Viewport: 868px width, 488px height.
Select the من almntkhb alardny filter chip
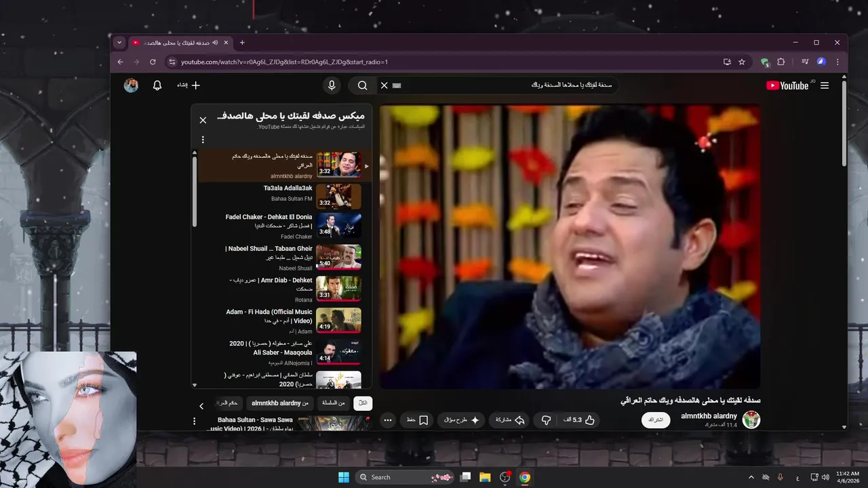tap(279, 403)
